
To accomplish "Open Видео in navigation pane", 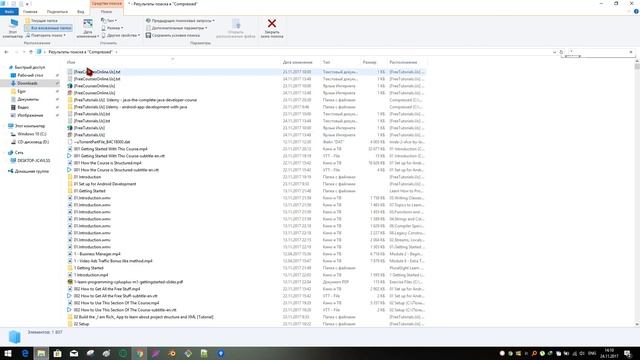I will pos(23,107).
